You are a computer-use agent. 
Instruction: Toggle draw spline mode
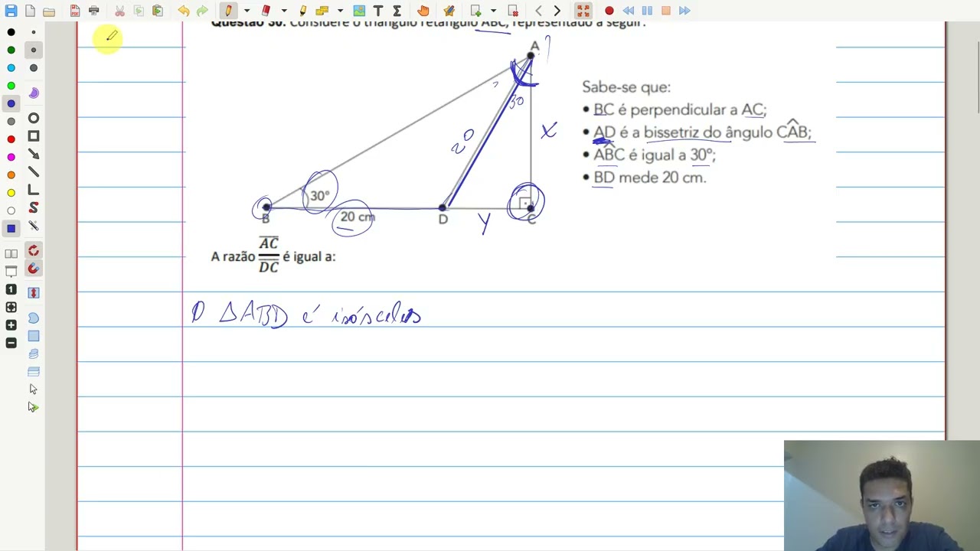click(x=33, y=208)
